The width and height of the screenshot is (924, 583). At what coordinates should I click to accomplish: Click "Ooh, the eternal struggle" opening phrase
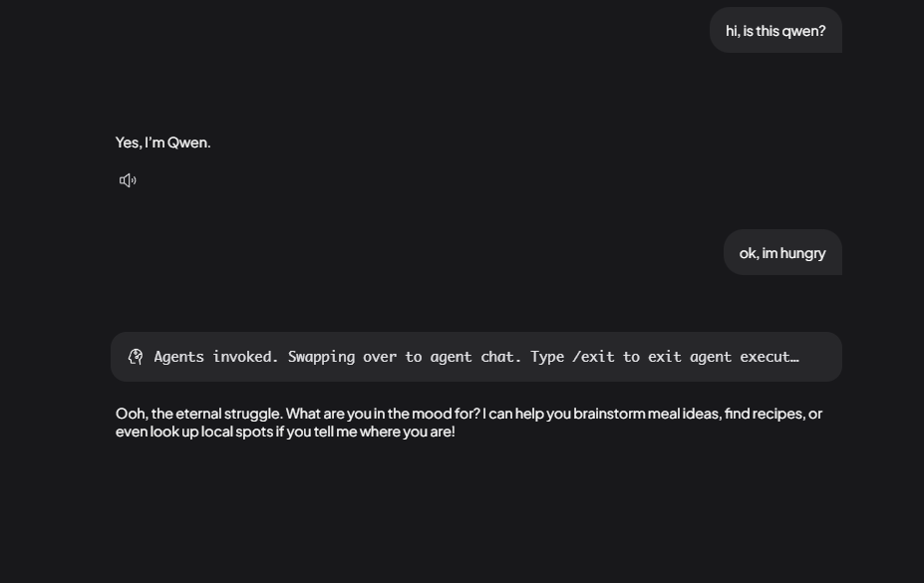pos(198,414)
